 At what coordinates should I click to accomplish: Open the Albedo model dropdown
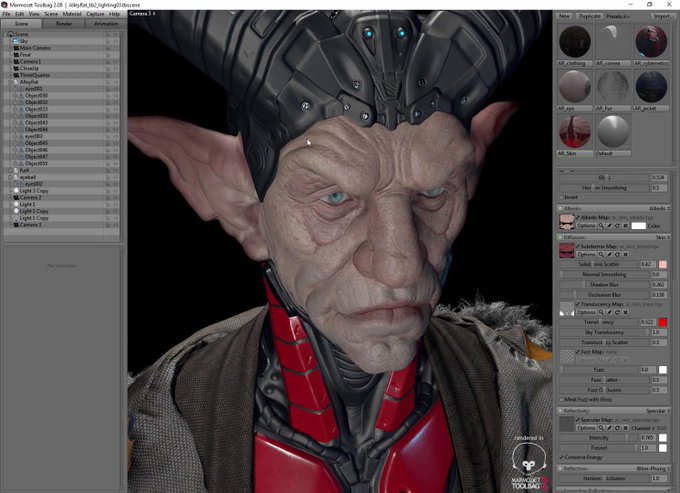(660, 209)
